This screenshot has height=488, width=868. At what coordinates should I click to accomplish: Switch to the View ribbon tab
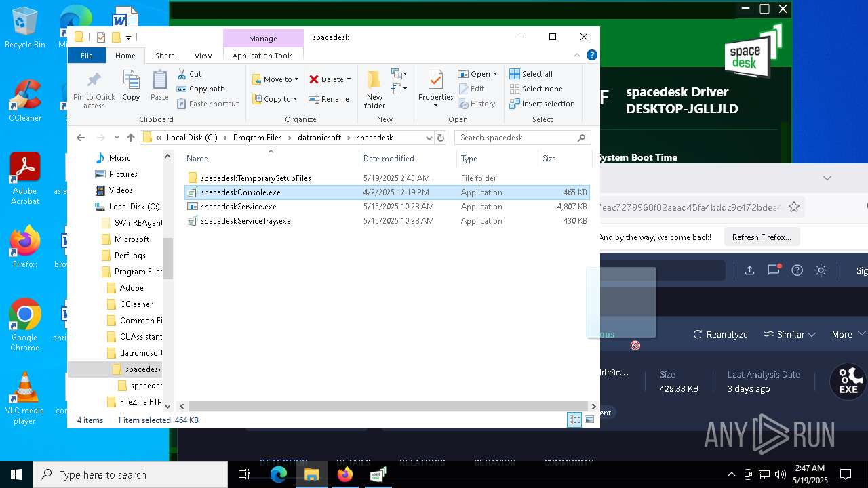coord(203,56)
